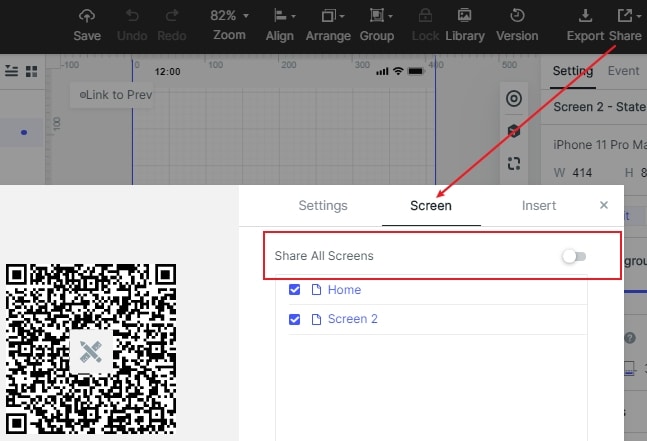Click the Lock padlock icon
Image resolution: width=647 pixels, height=441 pixels.
[x=425, y=16]
